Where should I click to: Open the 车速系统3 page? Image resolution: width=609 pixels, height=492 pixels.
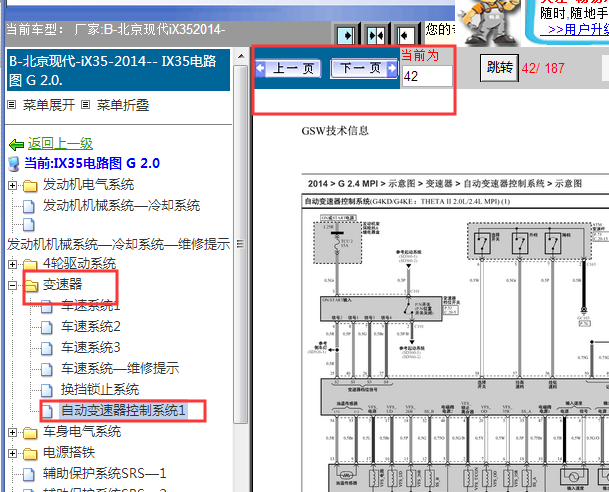[90, 348]
